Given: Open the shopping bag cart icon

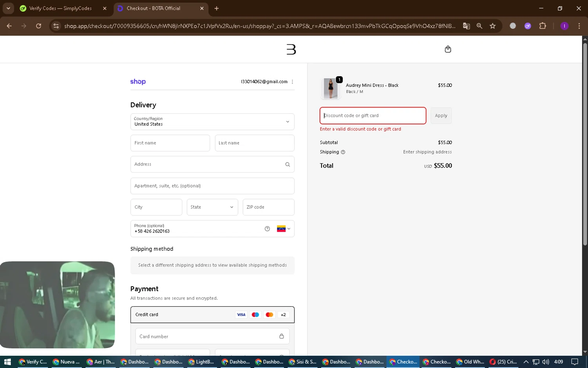Looking at the screenshot, I should (448, 49).
